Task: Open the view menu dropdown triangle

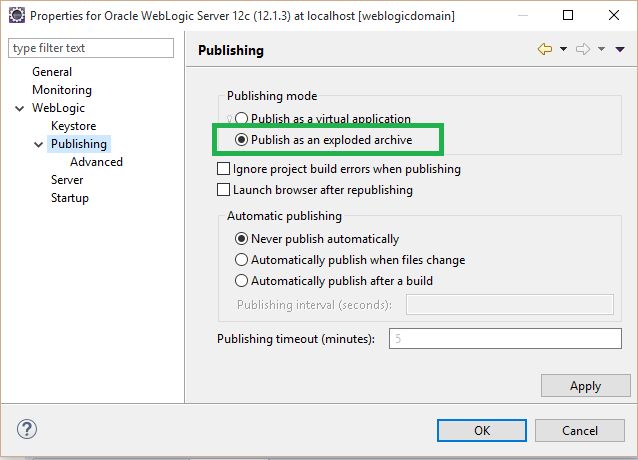Action: tap(620, 49)
